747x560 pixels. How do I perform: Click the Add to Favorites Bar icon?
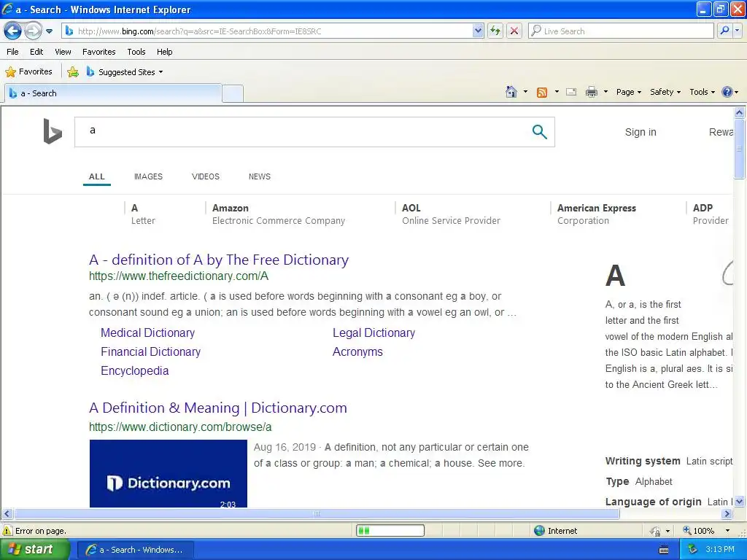tap(73, 72)
